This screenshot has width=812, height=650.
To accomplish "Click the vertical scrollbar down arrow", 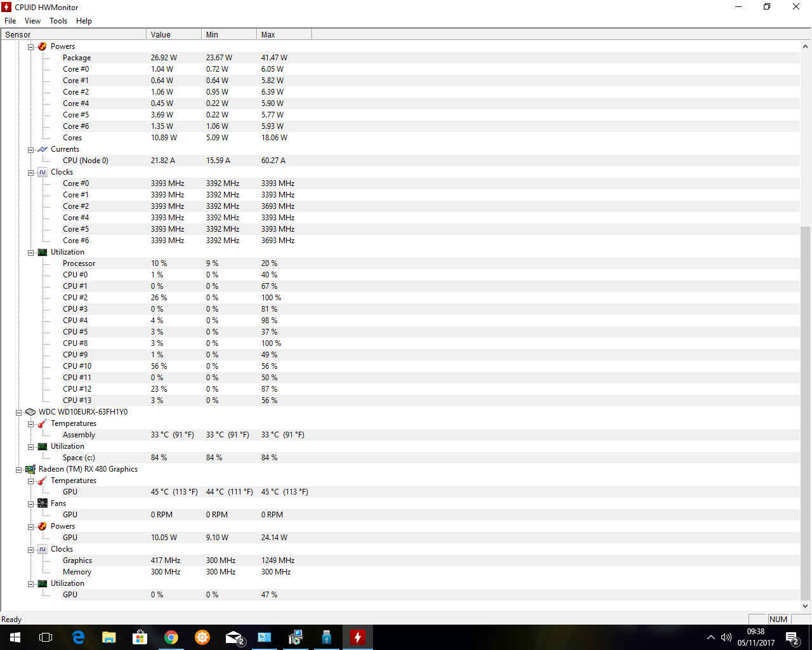I will click(x=806, y=606).
